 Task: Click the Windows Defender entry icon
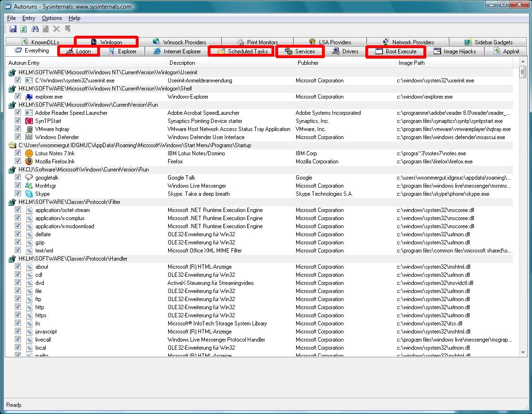[x=29, y=137]
